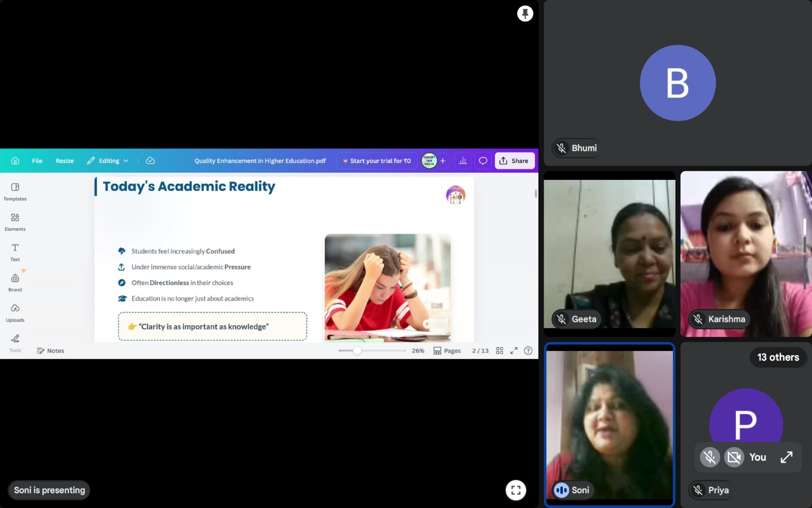Expand the Editing mode dropdown
The height and width of the screenshot is (508, 812).
click(108, 161)
